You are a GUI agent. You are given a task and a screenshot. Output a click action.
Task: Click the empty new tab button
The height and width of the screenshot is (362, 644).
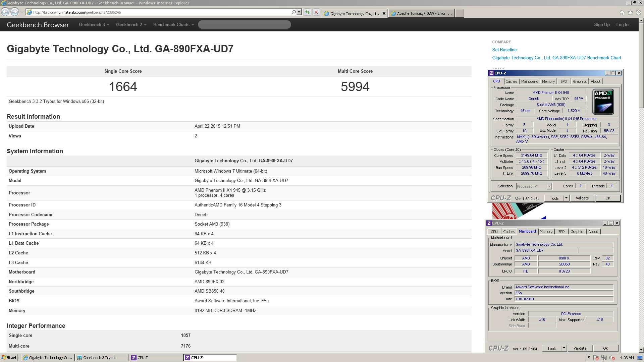click(460, 13)
